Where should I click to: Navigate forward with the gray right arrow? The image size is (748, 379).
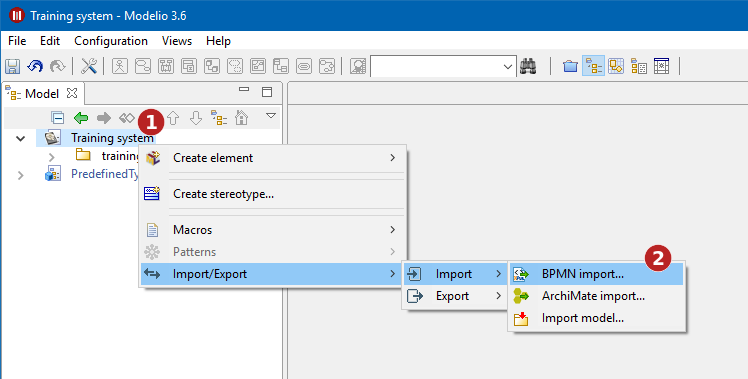click(104, 117)
